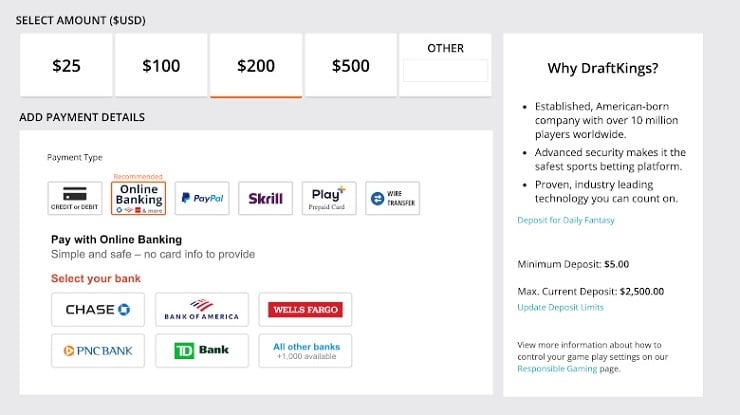740x415 pixels.
Task: Open the Deposit for Daily Fantasy link
Action: pyautogui.click(x=565, y=220)
